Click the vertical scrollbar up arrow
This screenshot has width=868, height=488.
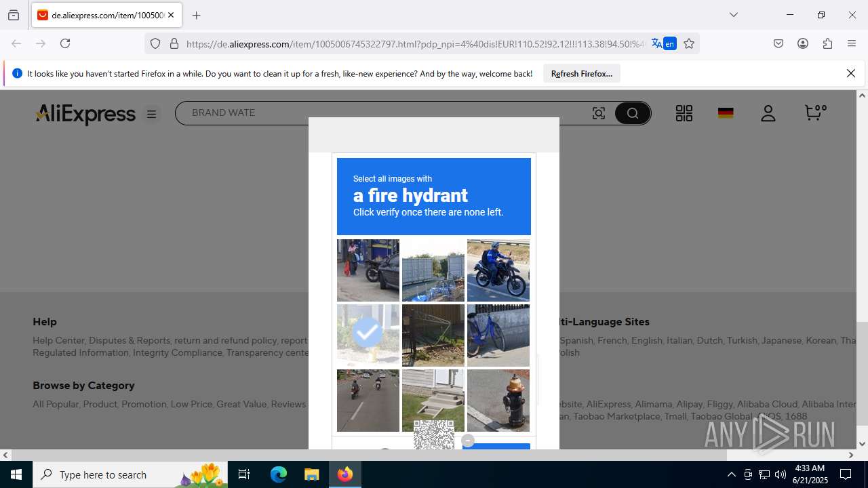[862, 96]
